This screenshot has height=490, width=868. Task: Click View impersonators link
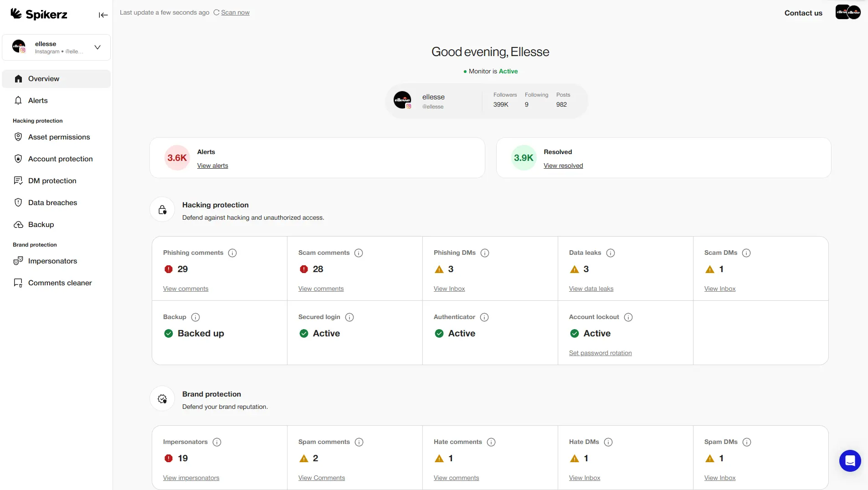click(191, 478)
